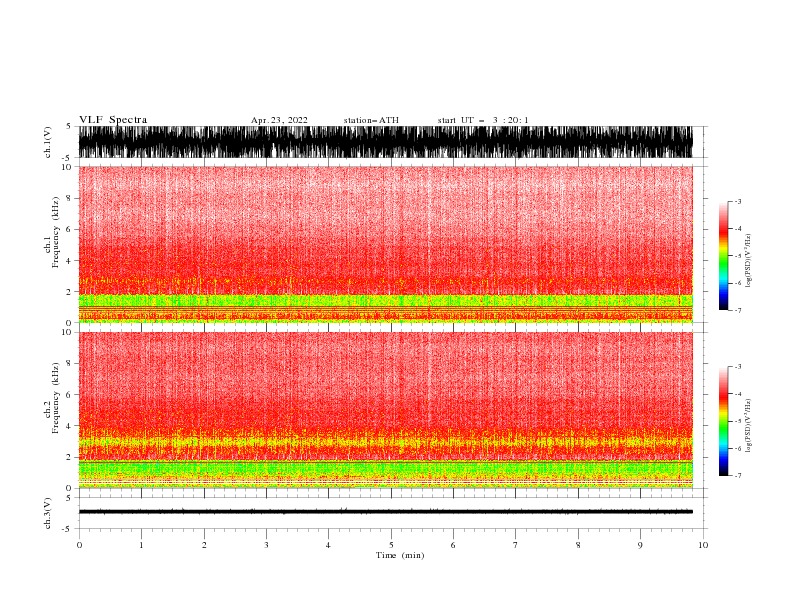Click the '4' frequency tick on ch.2 spectrogram
The width and height of the screenshot is (792, 612).
coord(70,426)
